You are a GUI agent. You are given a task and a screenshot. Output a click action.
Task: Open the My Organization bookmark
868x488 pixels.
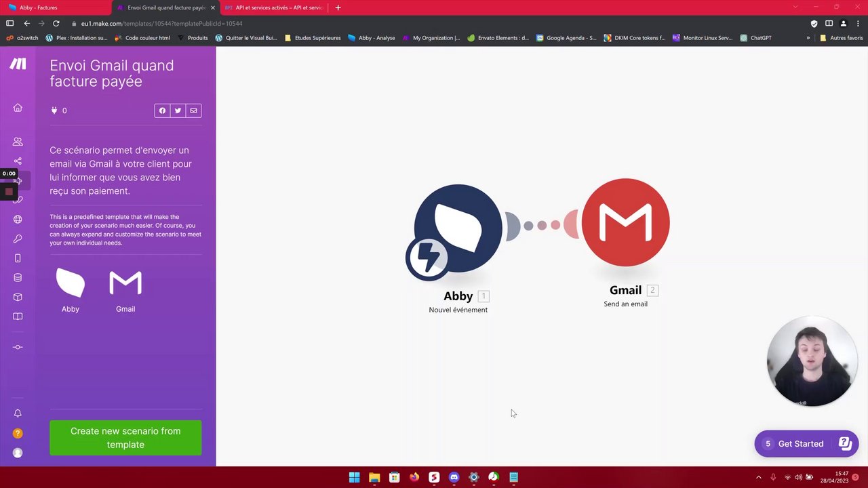tap(431, 38)
